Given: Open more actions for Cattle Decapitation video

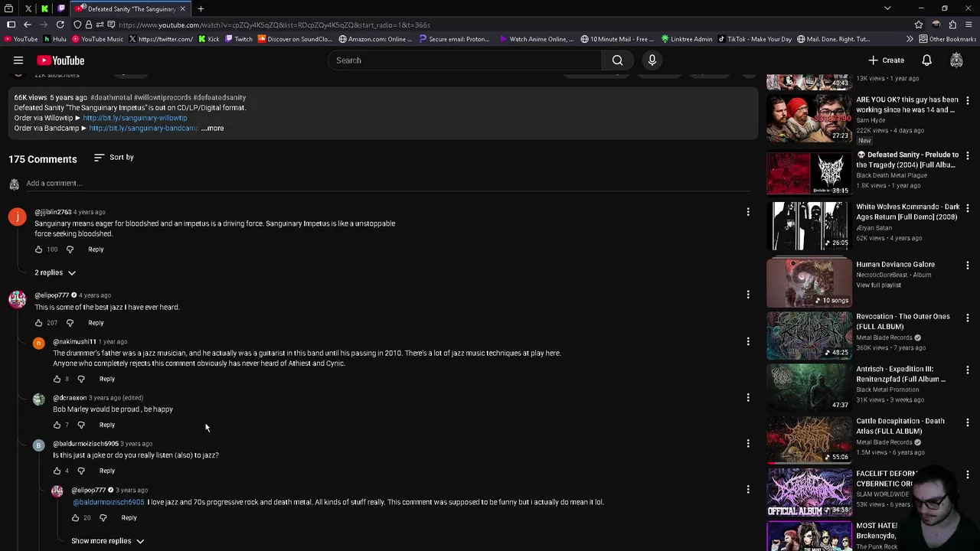Looking at the screenshot, I should point(968,422).
